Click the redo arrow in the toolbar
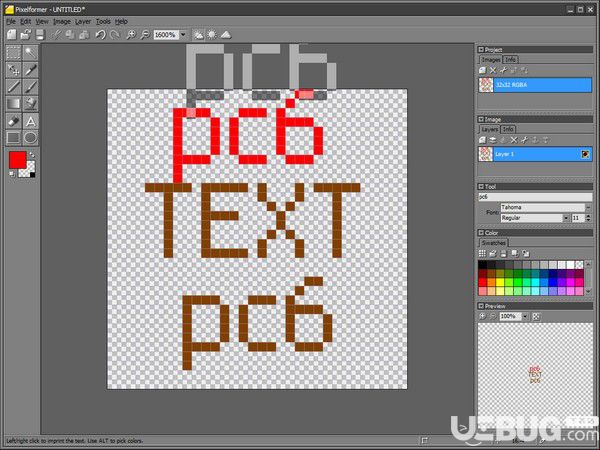The image size is (600, 450). (114, 35)
